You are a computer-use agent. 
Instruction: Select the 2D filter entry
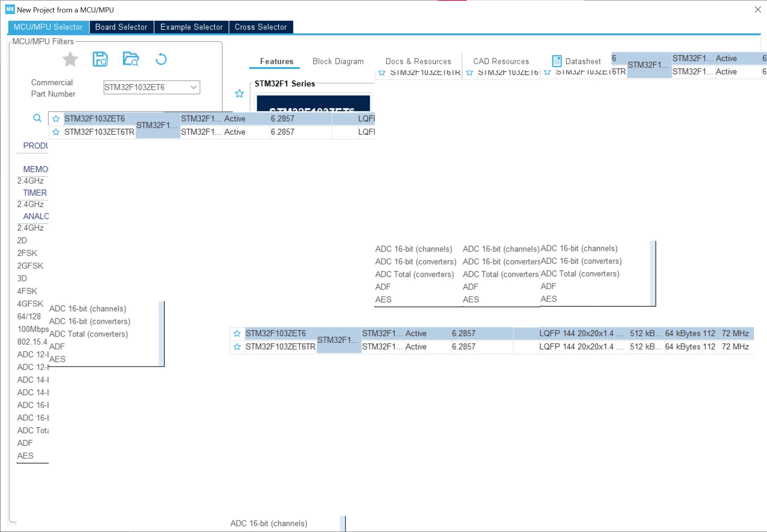[22, 240]
